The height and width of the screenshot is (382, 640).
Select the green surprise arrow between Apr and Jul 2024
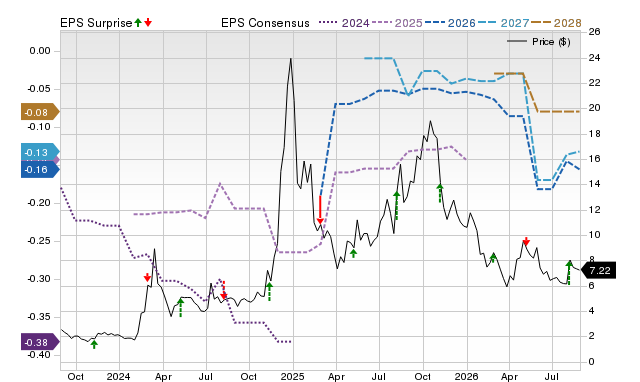tap(180, 307)
